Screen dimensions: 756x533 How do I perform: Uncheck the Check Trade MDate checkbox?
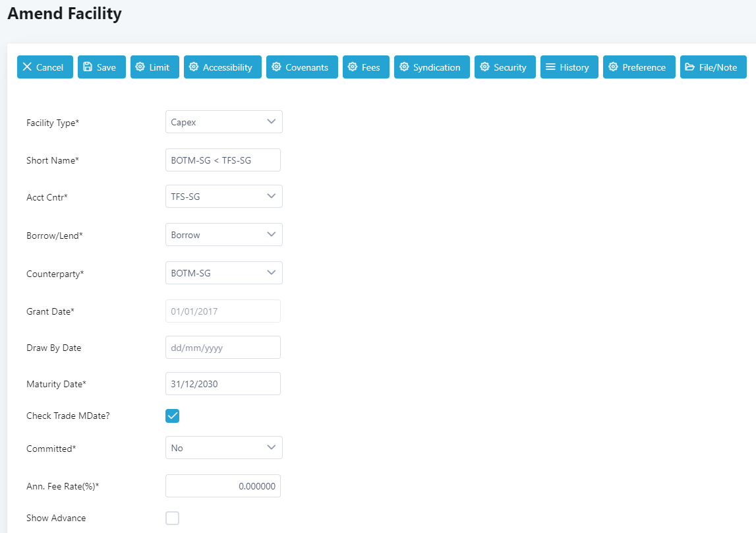(172, 416)
